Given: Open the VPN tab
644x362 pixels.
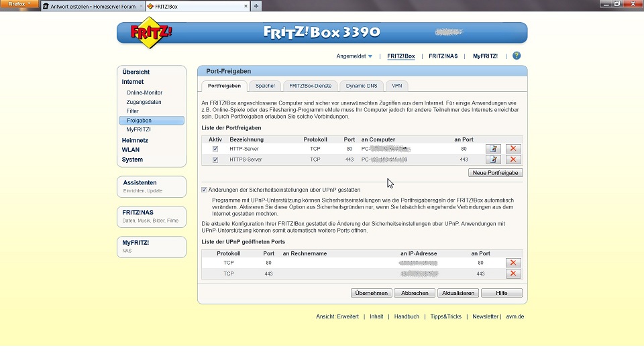Looking at the screenshot, I should pyautogui.click(x=397, y=86).
